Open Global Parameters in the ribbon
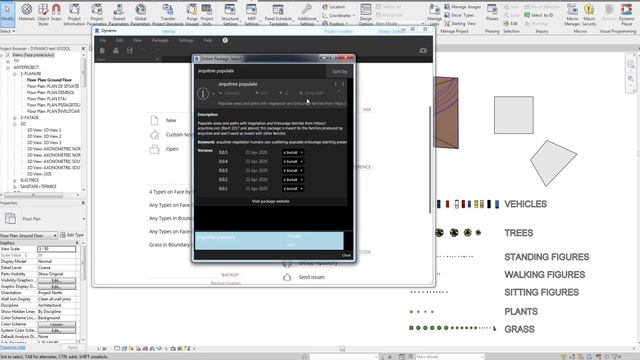640x360 pixels. click(x=140, y=14)
